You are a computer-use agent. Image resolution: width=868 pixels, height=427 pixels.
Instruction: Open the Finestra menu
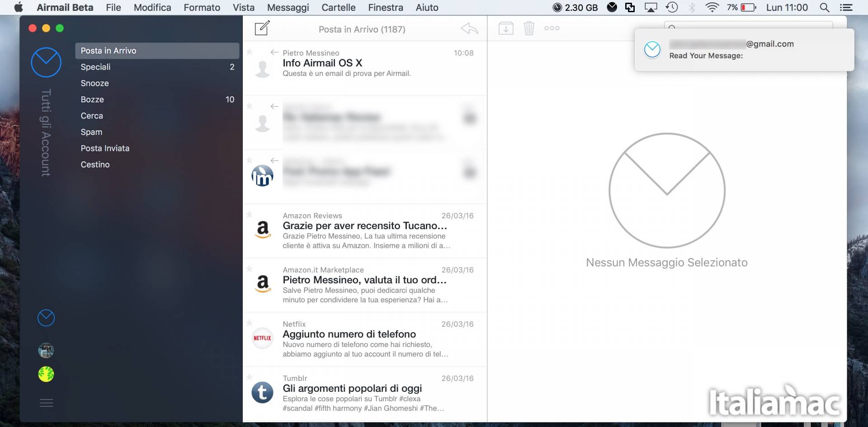click(386, 7)
